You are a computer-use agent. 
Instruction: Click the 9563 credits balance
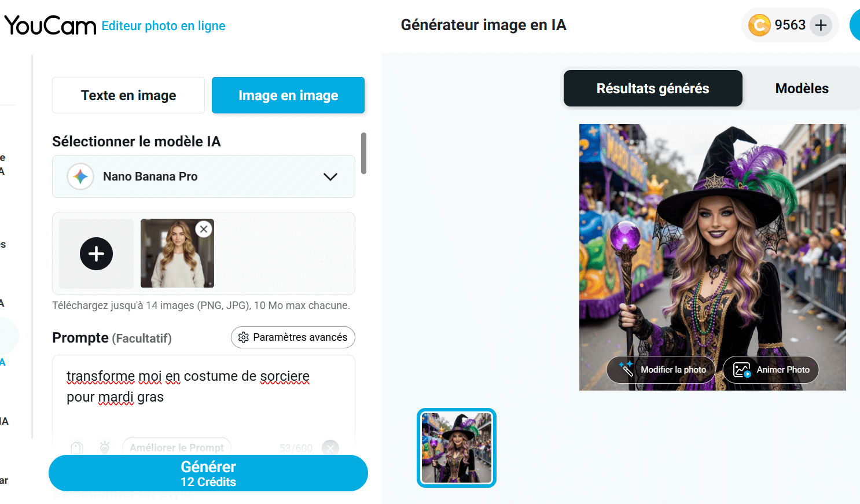(x=790, y=25)
